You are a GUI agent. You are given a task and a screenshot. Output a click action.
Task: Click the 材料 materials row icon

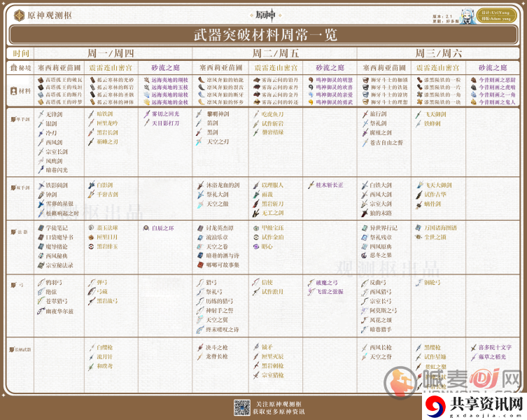coord(13,91)
